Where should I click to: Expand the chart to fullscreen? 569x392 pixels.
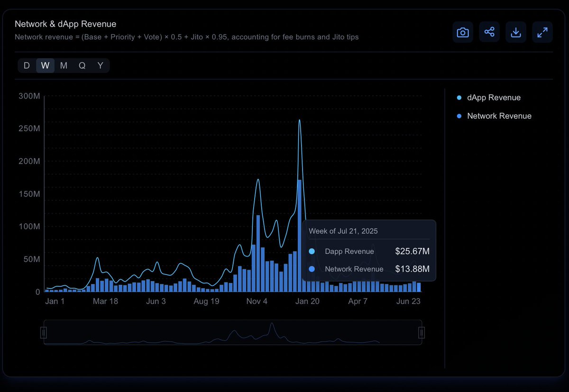[x=542, y=32]
